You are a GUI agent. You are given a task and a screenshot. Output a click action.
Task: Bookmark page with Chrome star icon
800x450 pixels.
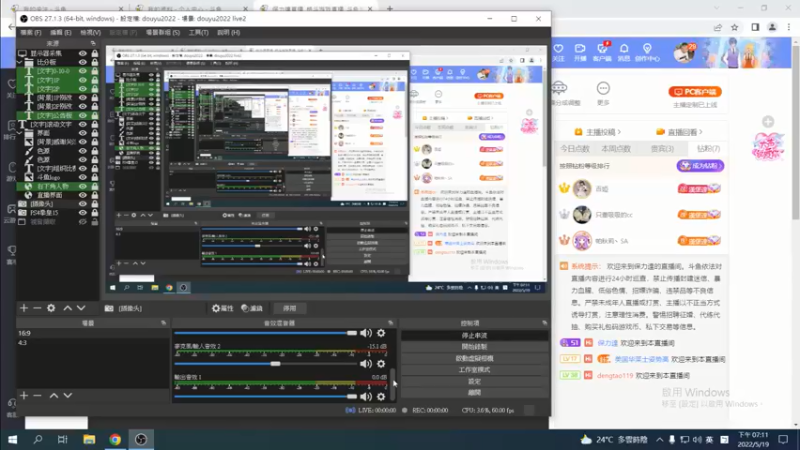734,27
